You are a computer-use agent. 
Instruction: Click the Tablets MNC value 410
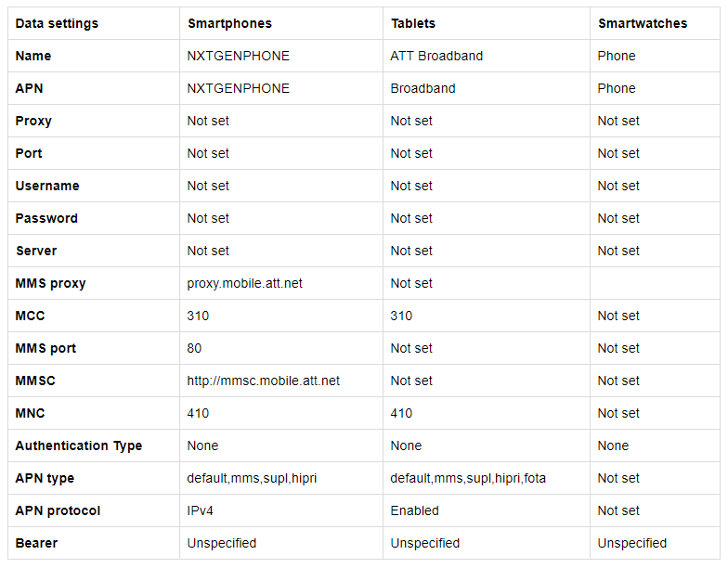click(401, 413)
